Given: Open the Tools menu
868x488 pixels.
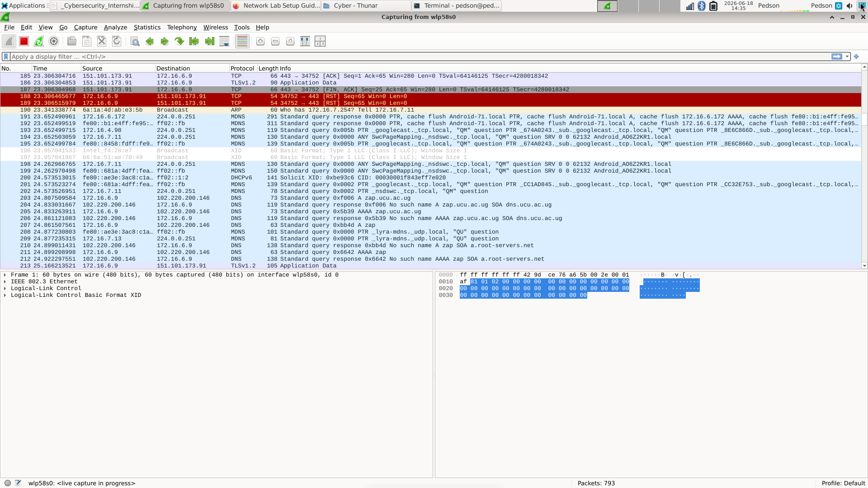Looking at the screenshot, I should (241, 28).
